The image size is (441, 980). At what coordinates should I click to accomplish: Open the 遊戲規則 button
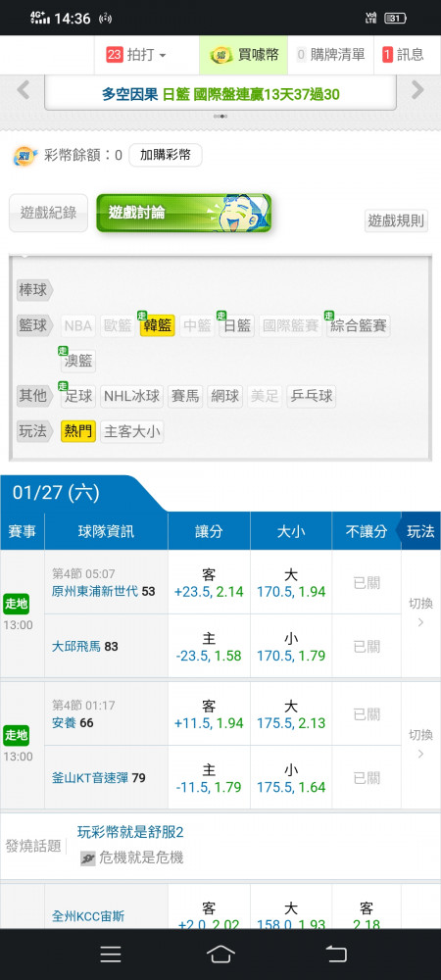(397, 220)
